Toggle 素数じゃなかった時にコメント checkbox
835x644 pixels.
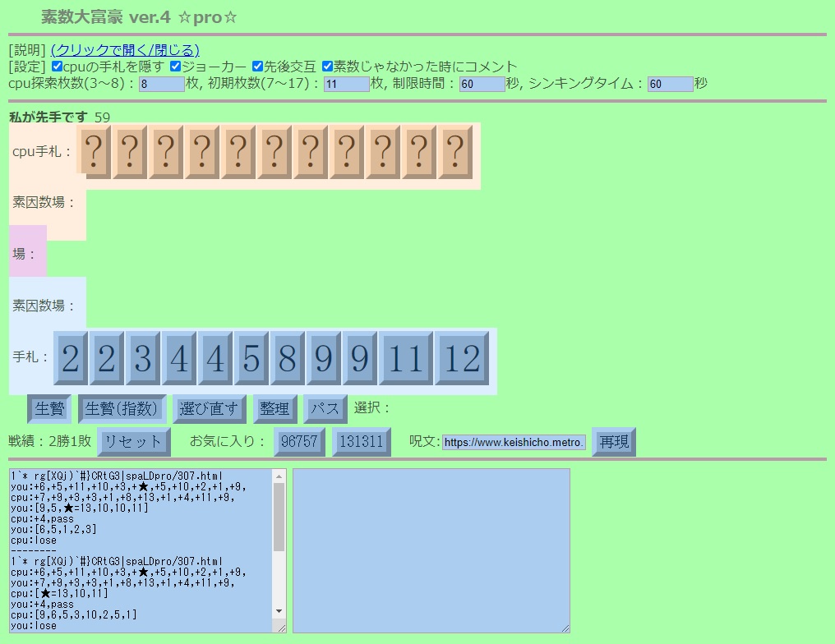pyautogui.click(x=327, y=66)
